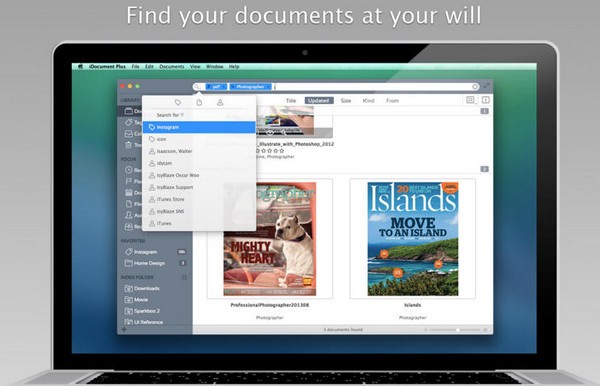
Task: Open the Edit menu
Action: 149,67
